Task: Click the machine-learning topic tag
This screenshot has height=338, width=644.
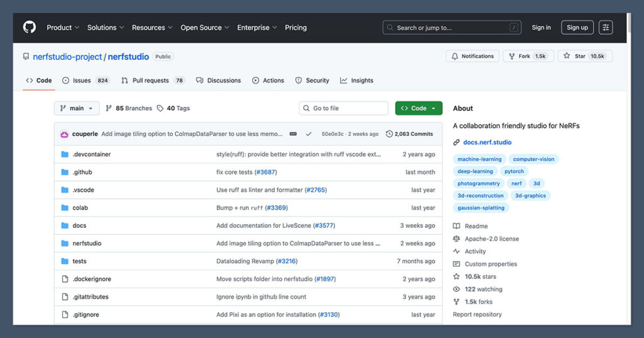Action: (x=479, y=159)
